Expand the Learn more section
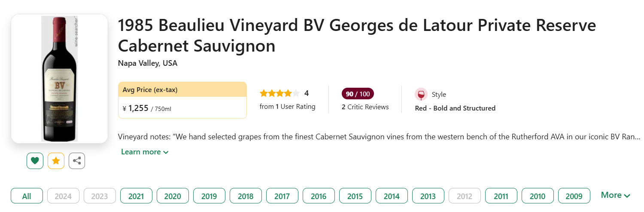 pyautogui.click(x=145, y=152)
